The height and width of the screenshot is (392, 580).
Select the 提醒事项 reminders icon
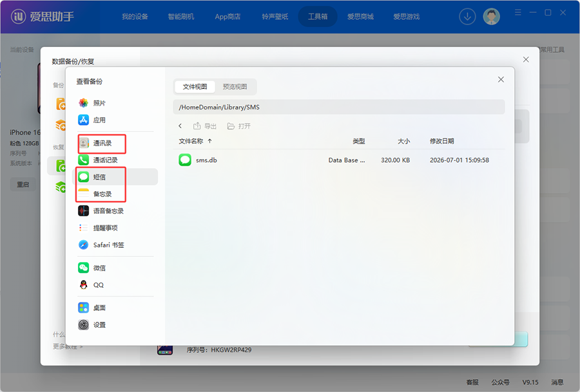[84, 228]
